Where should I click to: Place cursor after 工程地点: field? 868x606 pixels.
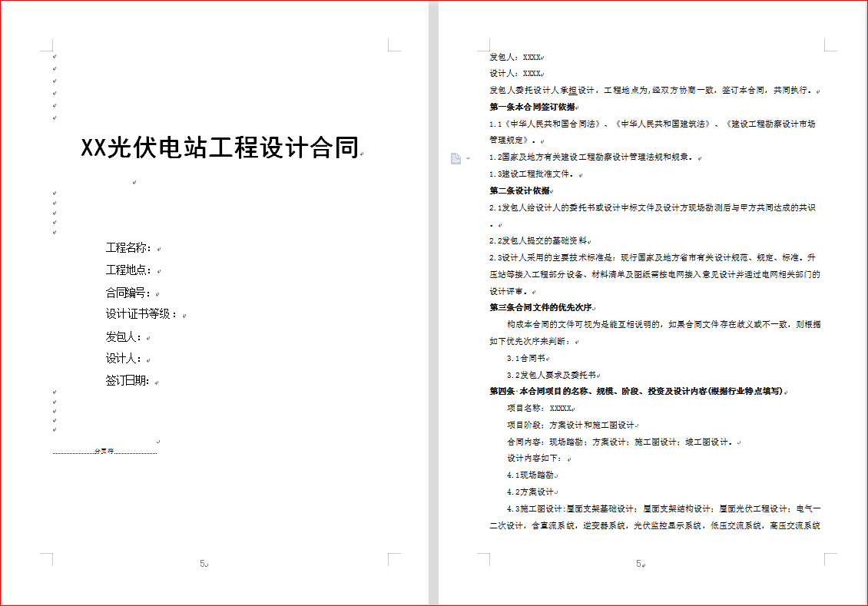(x=157, y=270)
